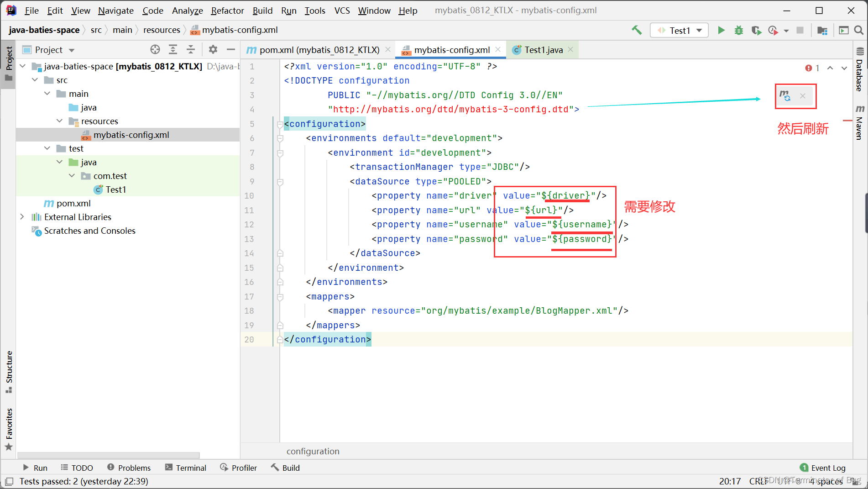Fold the configuration tag on line 5
Viewport: 868px width, 489px height.
[x=280, y=124]
